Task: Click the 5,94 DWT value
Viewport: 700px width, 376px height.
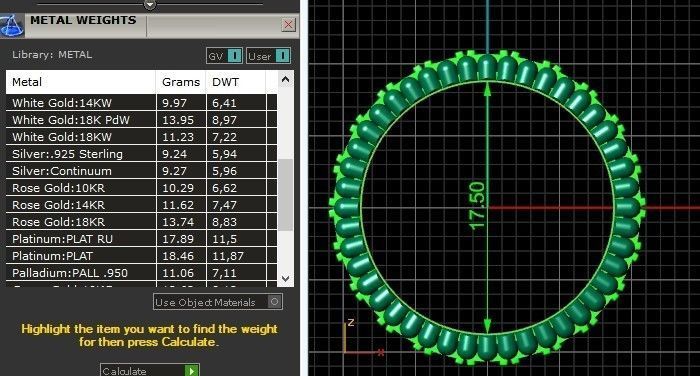Action: point(224,154)
